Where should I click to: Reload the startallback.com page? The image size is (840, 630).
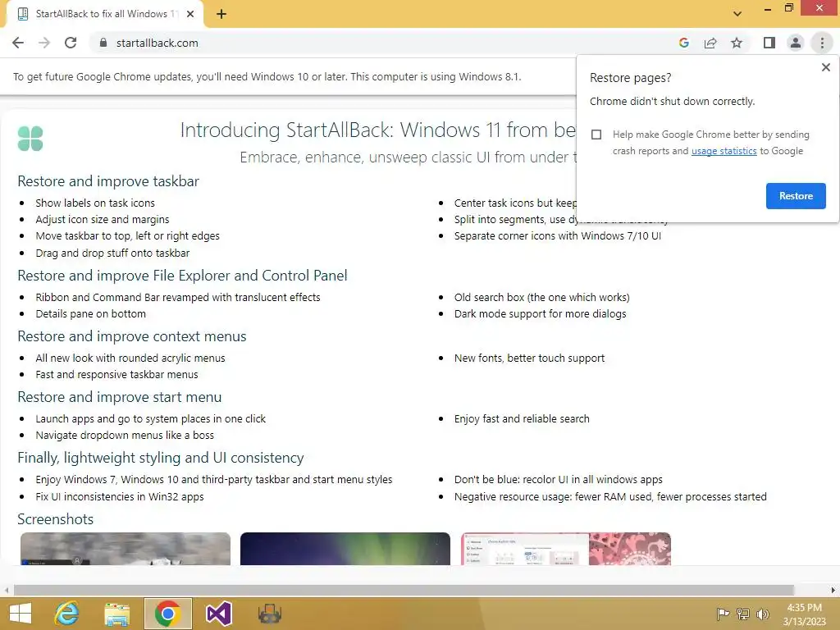point(71,43)
